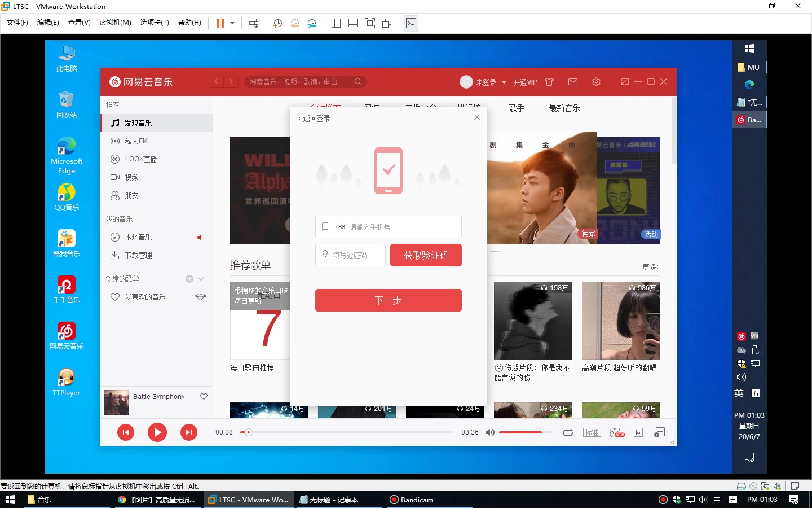Click 返回登录 back link

(x=314, y=119)
